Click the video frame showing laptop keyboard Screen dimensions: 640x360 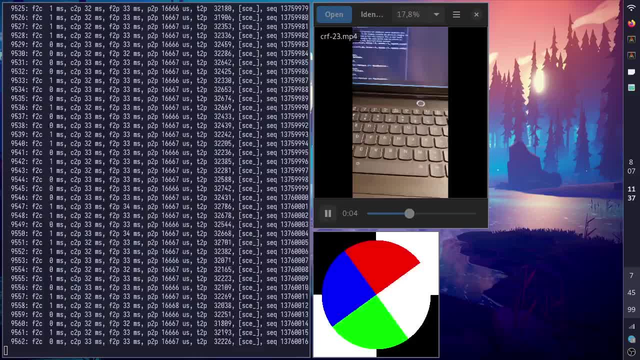pos(400,113)
